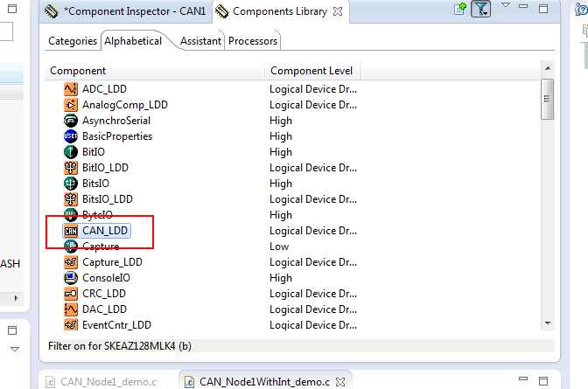Viewport: 588px width, 389px height.
Task: Toggle the processor filter button
Action: [x=480, y=9]
